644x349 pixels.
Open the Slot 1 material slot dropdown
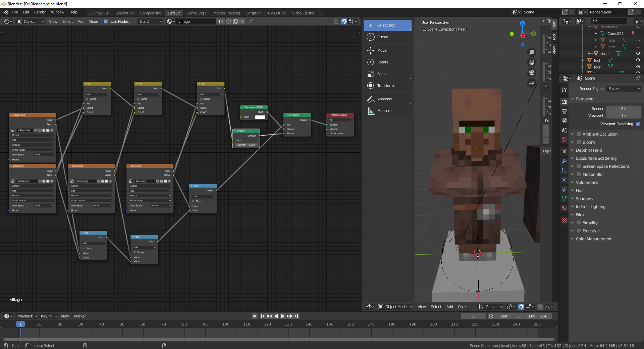pyautogui.click(x=150, y=21)
